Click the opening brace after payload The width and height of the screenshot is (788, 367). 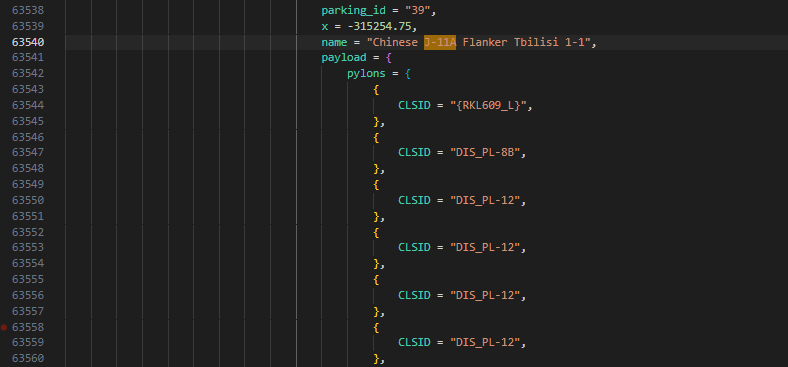[389, 58]
